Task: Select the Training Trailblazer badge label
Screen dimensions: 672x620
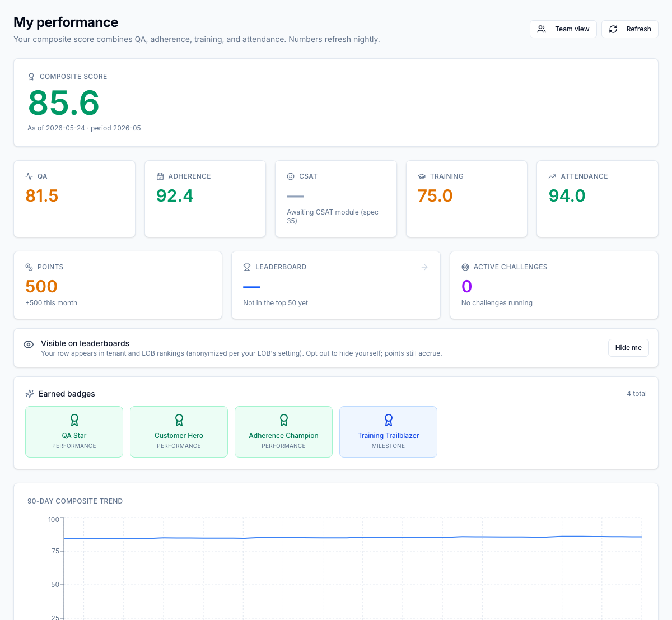Action: pos(388,436)
